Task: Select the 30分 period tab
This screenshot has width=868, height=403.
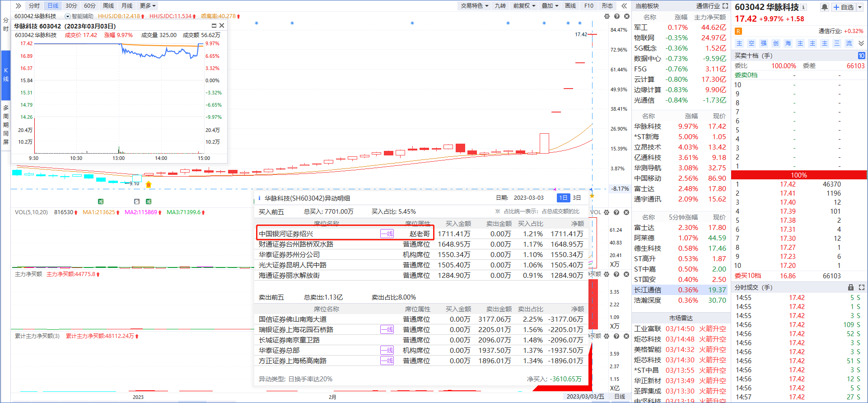Action: (71, 6)
